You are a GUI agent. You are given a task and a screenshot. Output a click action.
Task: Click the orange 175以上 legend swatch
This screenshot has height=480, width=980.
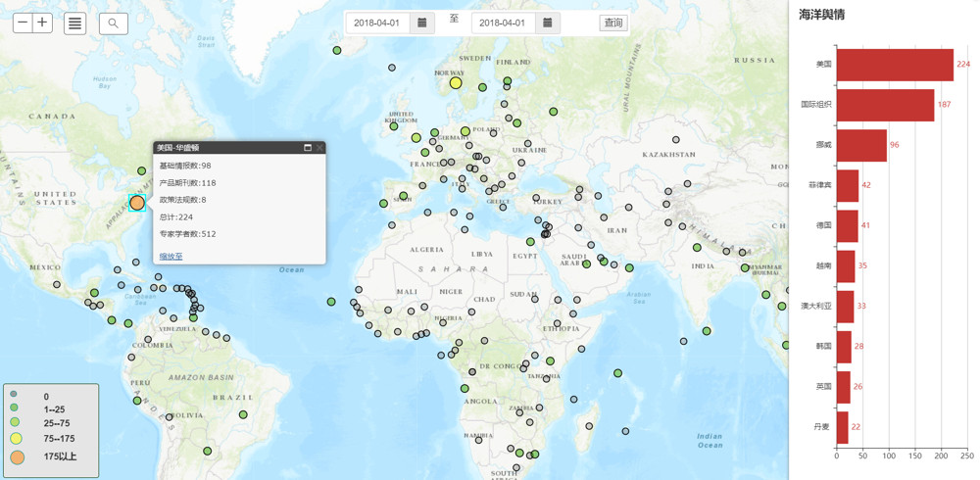(16, 456)
